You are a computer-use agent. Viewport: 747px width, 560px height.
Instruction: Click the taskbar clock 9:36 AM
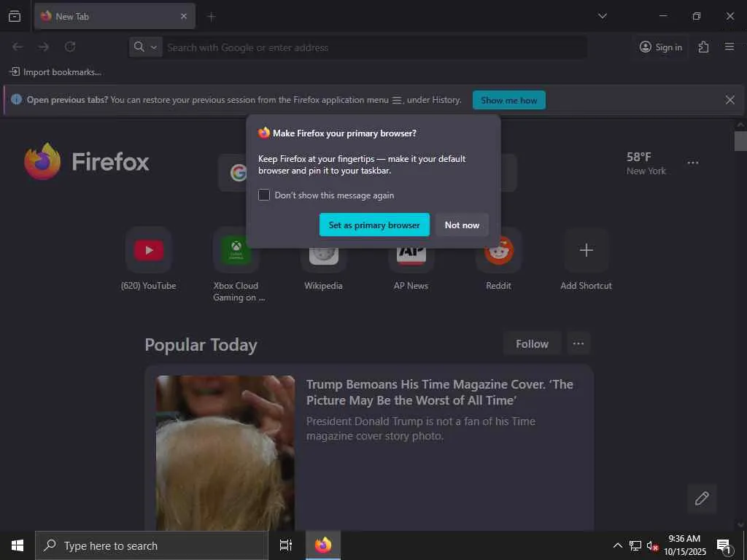pyautogui.click(x=684, y=539)
